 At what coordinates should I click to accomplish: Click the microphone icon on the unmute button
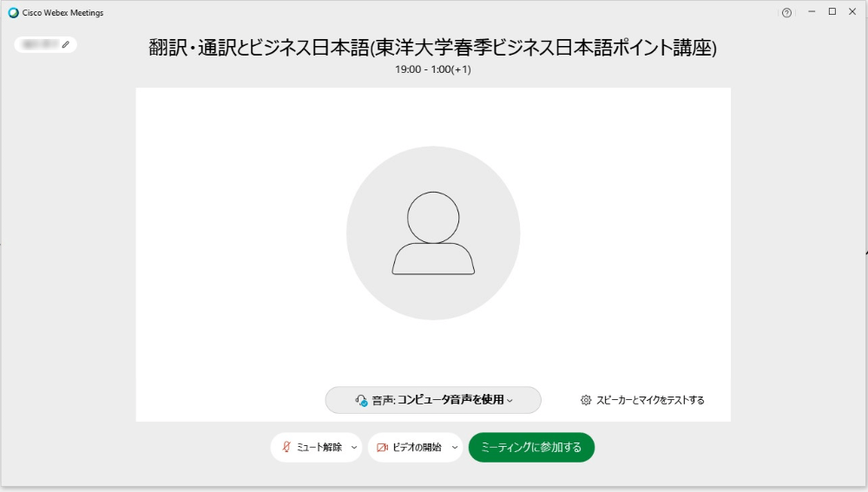point(286,448)
